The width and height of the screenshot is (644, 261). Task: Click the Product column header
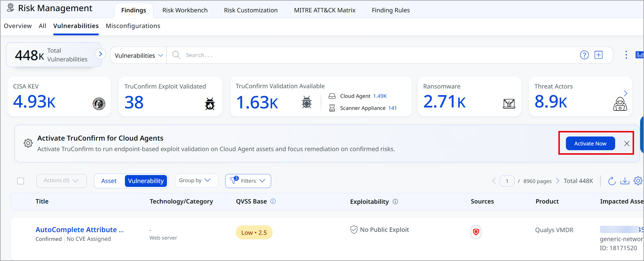click(x=547, y=201)
